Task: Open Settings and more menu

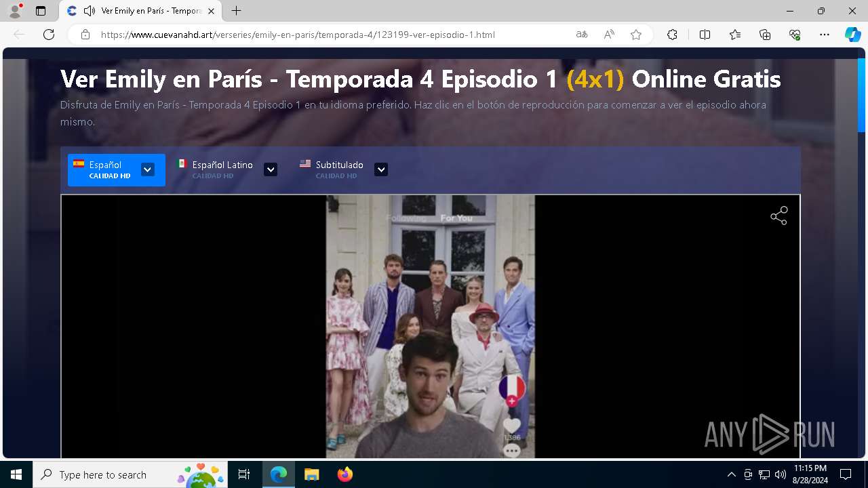Action: pos(825,35)
